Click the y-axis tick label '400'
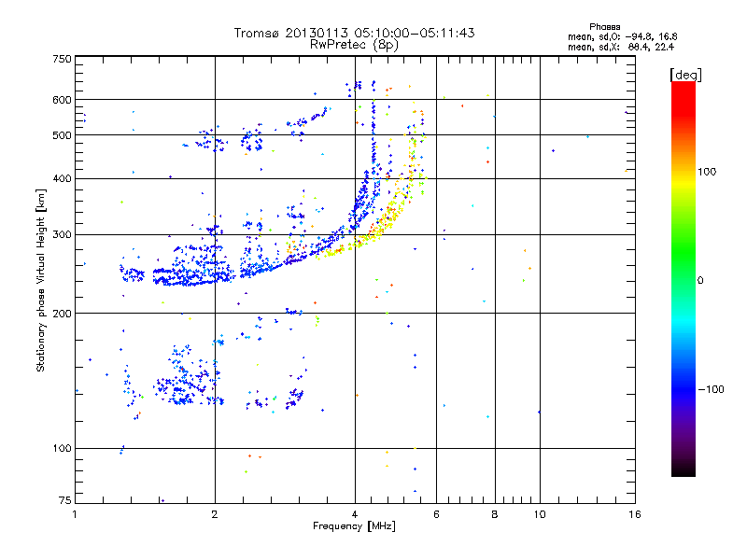This screenshot has width=747, height=560. tap(63, 178)
